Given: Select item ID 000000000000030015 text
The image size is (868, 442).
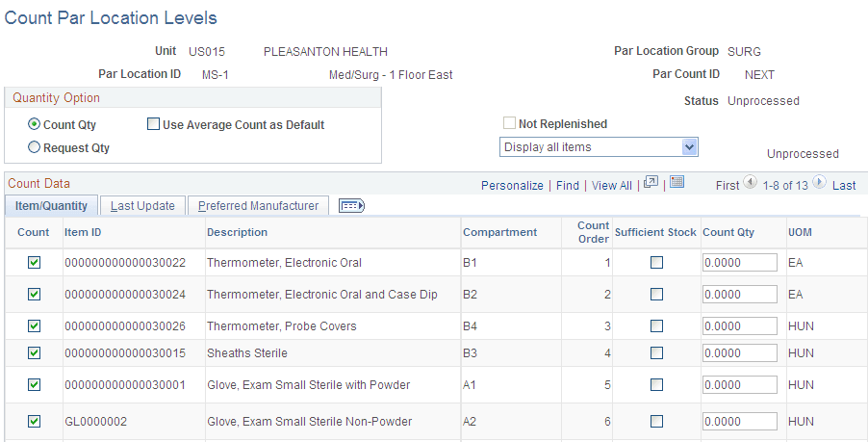Looking at the screenshot, I should [125, 352].
